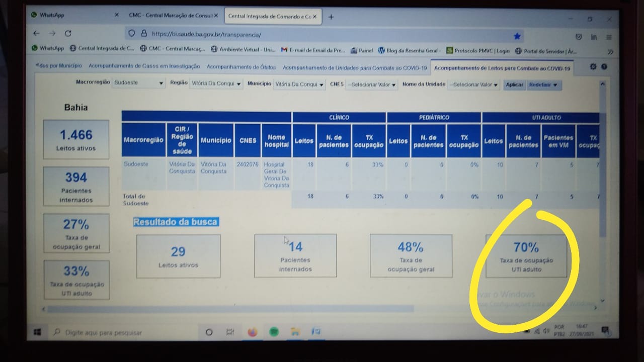Open Firefox from the Windows taskbar
This screenshot has height=362, width=644.
click(253, 332)
